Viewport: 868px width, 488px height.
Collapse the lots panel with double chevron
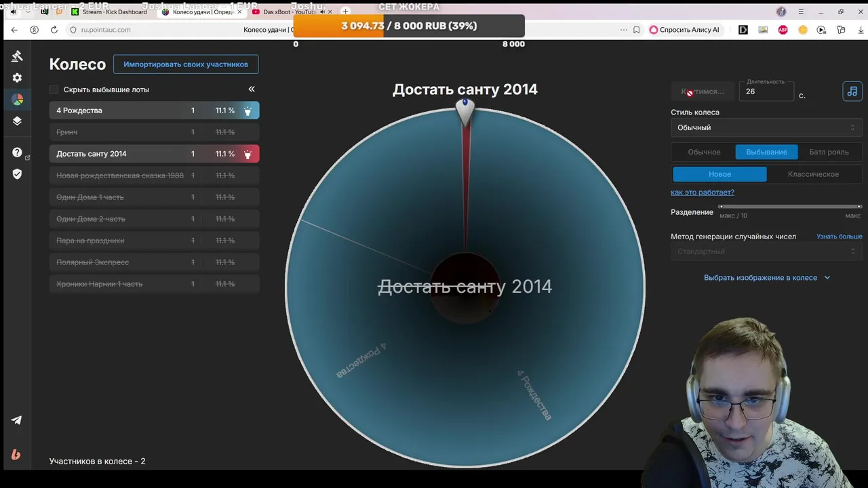[x=252, y=89]
